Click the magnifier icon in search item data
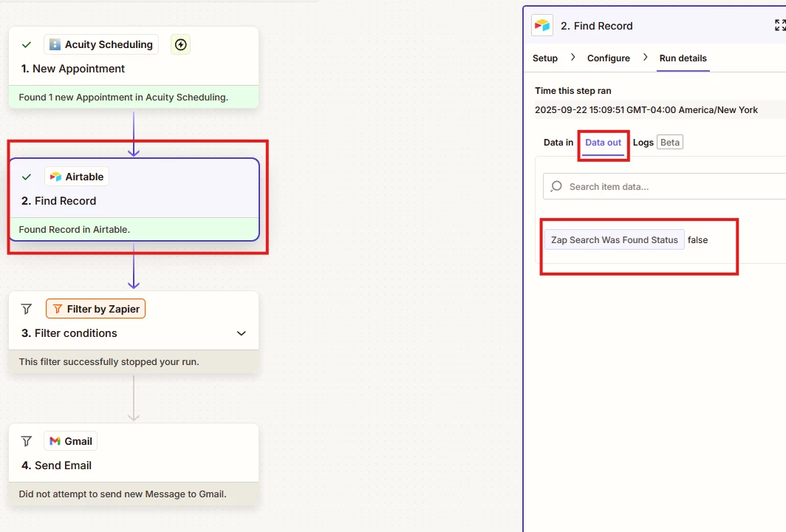Viewport: 786px width, 532px height. click(556, 186)
